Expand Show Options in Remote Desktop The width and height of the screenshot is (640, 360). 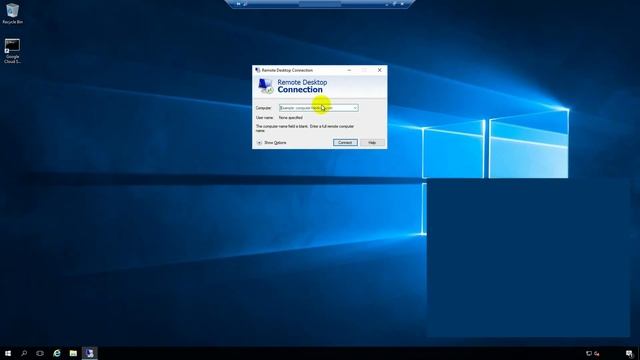tap(271, 142)
